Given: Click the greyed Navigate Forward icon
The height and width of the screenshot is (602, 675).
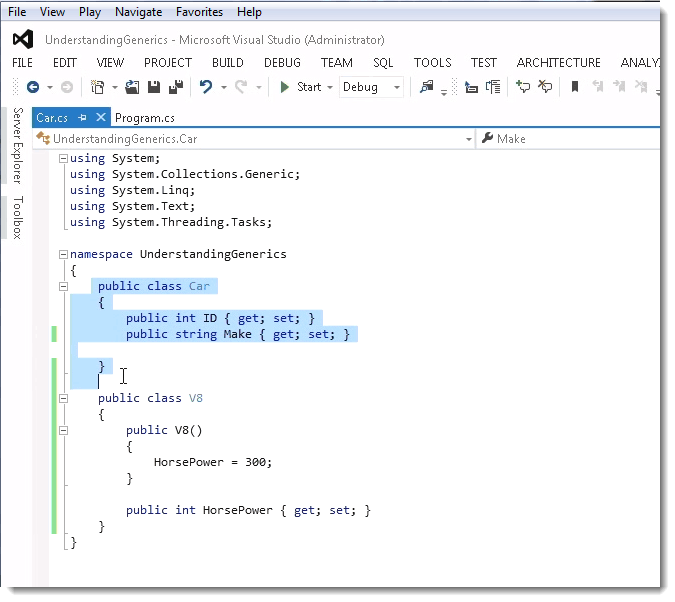Looking at the screenshot, I should [67, 87].
